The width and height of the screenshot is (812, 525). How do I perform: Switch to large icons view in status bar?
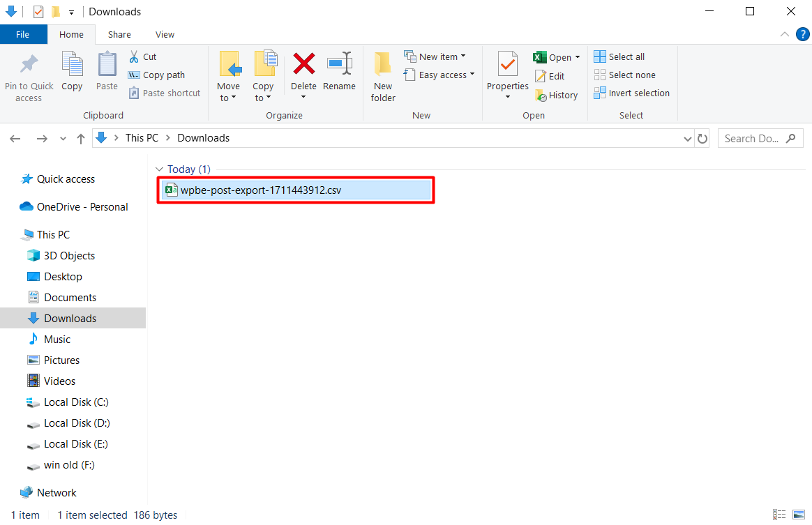tap(799, 515)
